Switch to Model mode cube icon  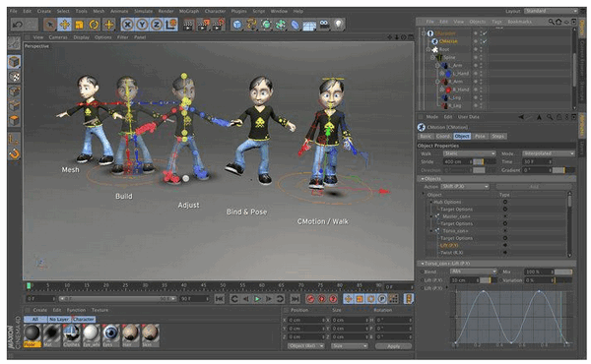click(x=14, y=62)
